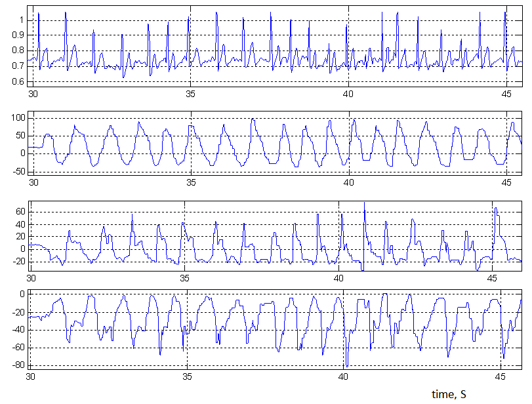Click the 35 x-axis tick under top plot

click(190, 93)
